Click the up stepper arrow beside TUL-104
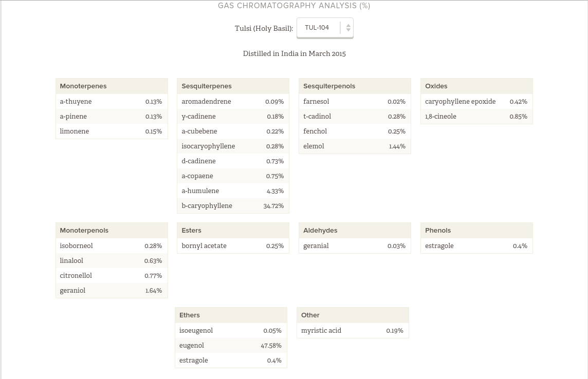 (348, 25)
